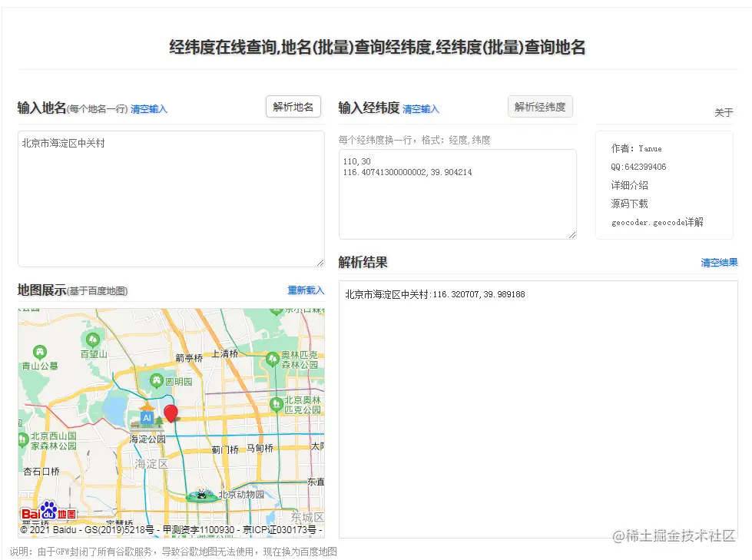Click the 作者: Yanue text
This screenshot has width=752, height=560.
637,148
